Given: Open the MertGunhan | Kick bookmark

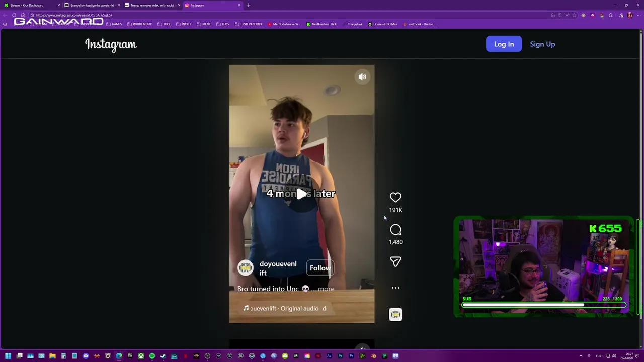Looking at the screenshot, I should pyautogui.click(x=321, y=24).
